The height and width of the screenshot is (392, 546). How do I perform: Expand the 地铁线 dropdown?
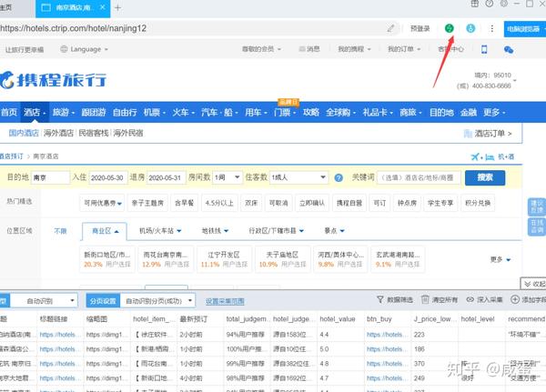(215, 230)
